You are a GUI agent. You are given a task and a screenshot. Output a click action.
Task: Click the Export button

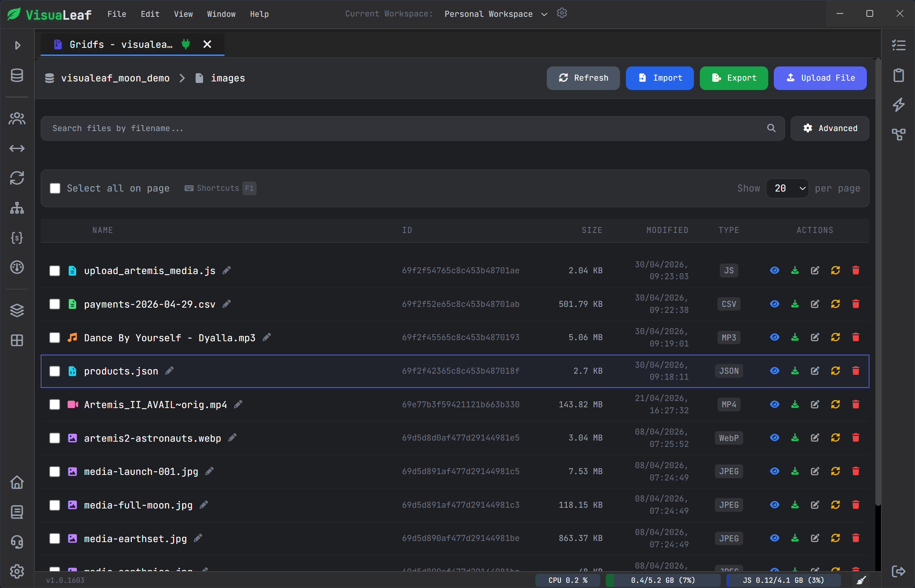pyautogui.click(x=733, y=78)
